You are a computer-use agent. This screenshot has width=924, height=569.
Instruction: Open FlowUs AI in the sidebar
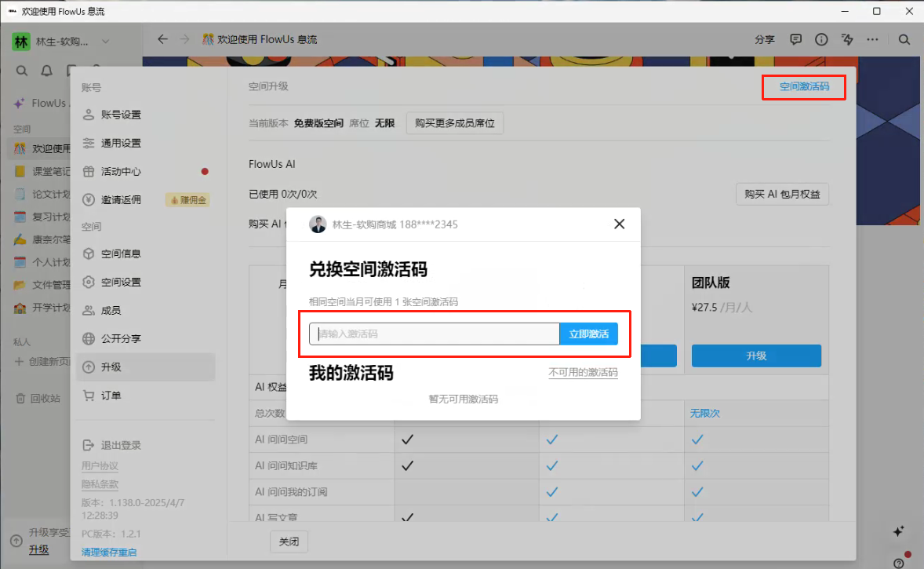pos(42,103)
